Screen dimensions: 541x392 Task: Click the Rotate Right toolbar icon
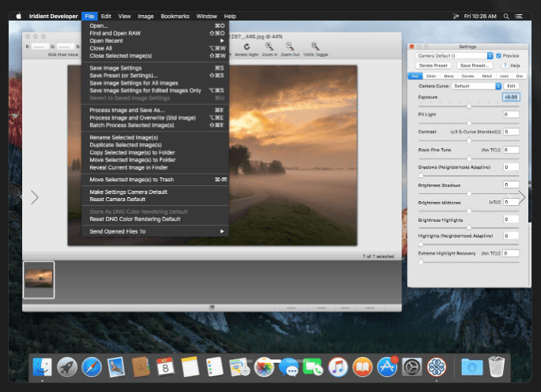pyautogui.click(x=246, y=47)
